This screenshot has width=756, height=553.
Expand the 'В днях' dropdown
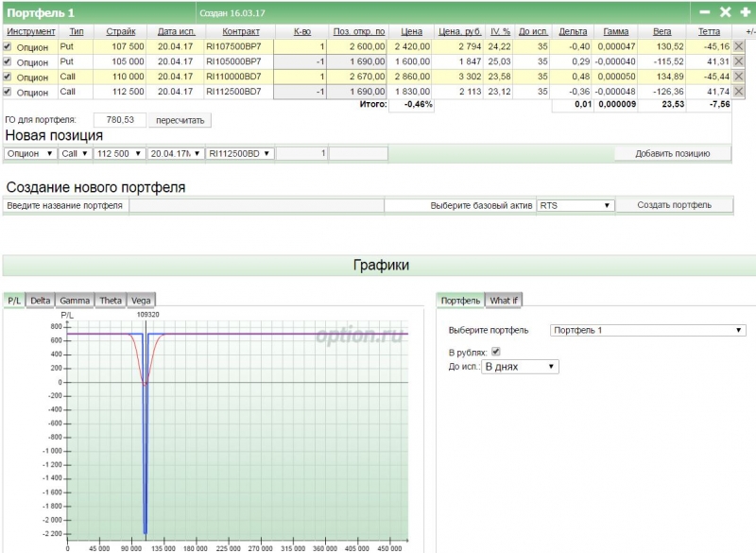(x=520, y=366)
